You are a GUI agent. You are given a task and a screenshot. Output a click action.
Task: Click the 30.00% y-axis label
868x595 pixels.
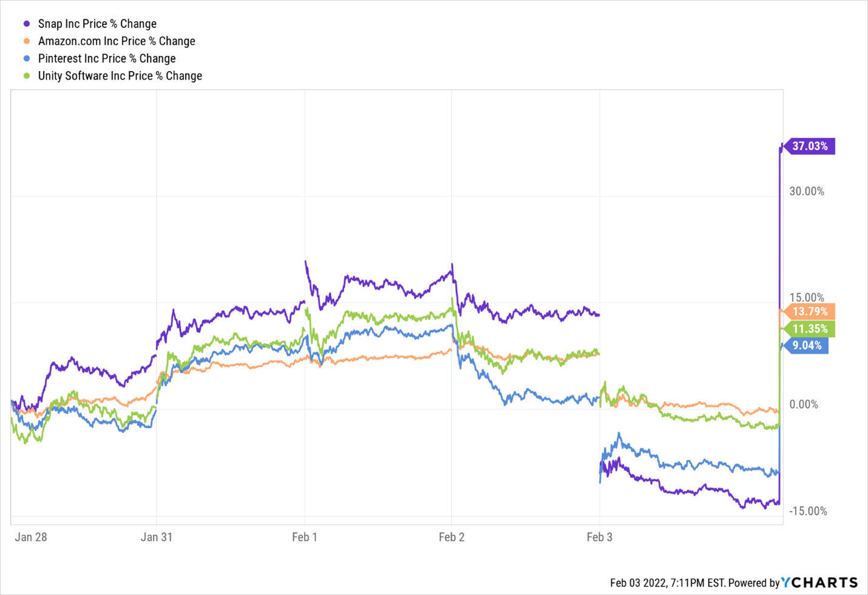click(807, 191)
